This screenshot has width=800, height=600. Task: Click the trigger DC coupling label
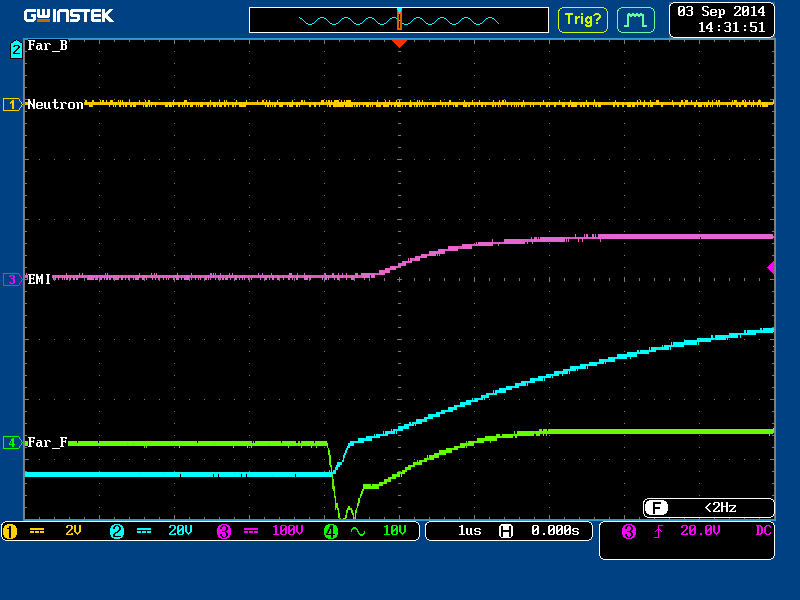[x=763, y=531]
